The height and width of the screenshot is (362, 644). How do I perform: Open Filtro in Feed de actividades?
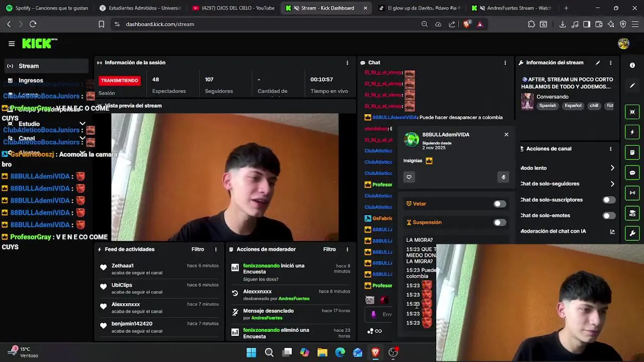click(x=198, y=249)
